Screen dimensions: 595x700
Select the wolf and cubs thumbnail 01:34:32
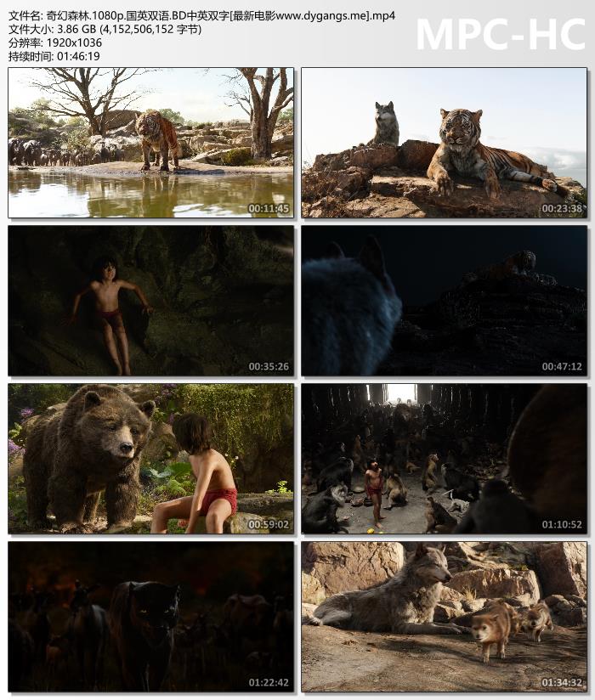(x=444, y=617)
